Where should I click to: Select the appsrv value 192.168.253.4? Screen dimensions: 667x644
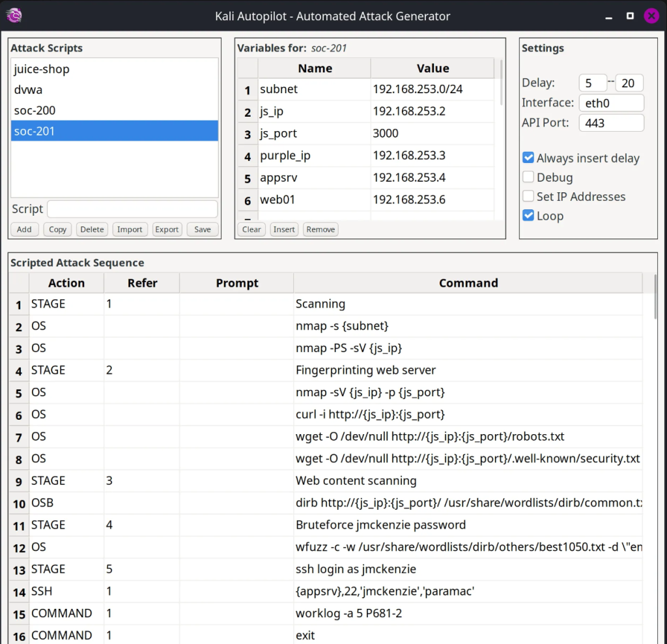point(433,178)
